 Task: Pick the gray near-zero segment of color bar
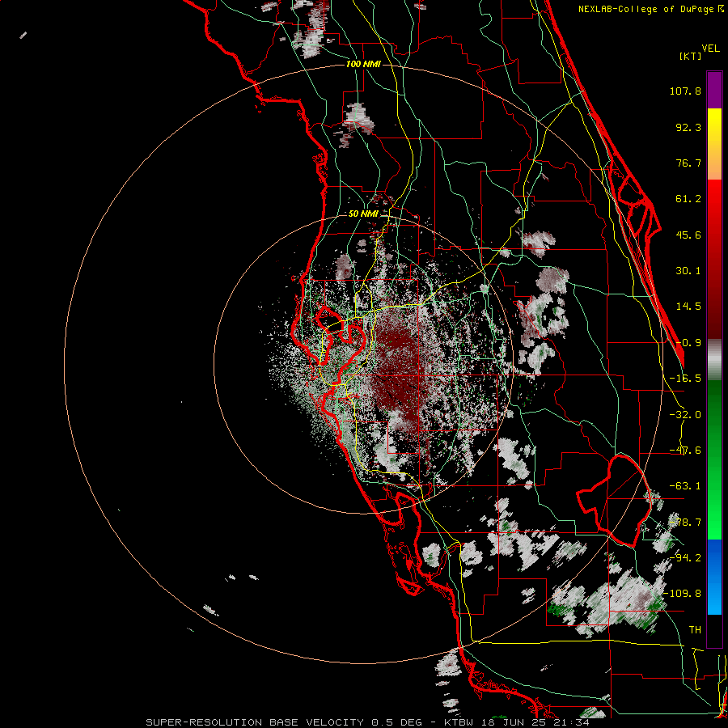coord(714,360)
